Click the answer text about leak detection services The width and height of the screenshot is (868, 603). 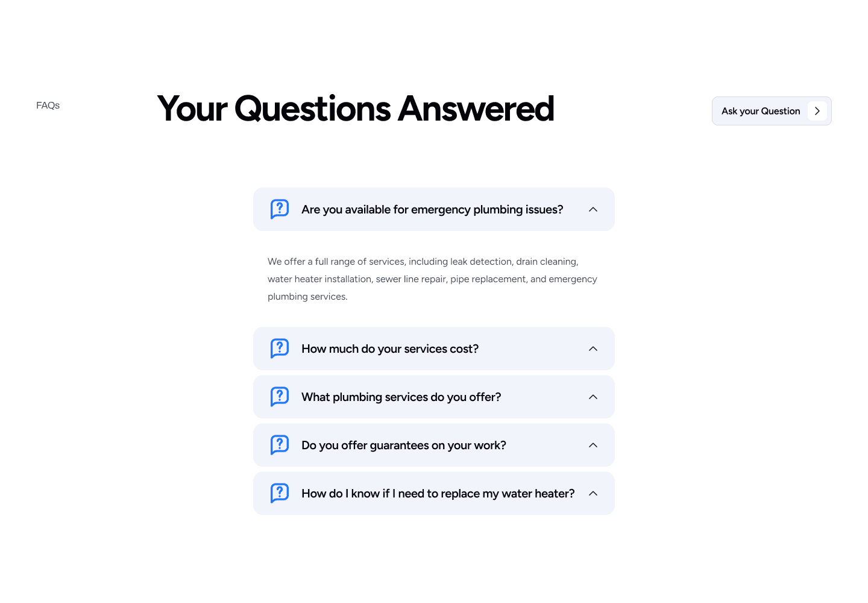(432, 279)
